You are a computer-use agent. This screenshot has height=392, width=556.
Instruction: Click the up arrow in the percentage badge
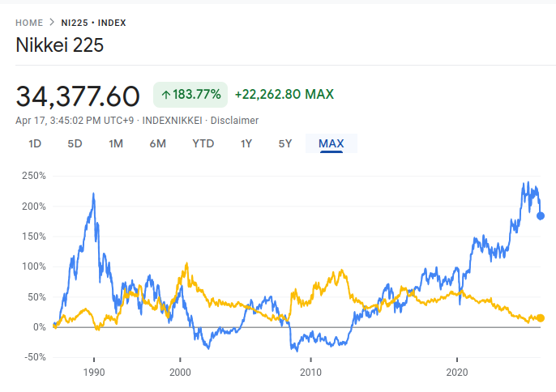pyautogui.click(x=166, y=95)
